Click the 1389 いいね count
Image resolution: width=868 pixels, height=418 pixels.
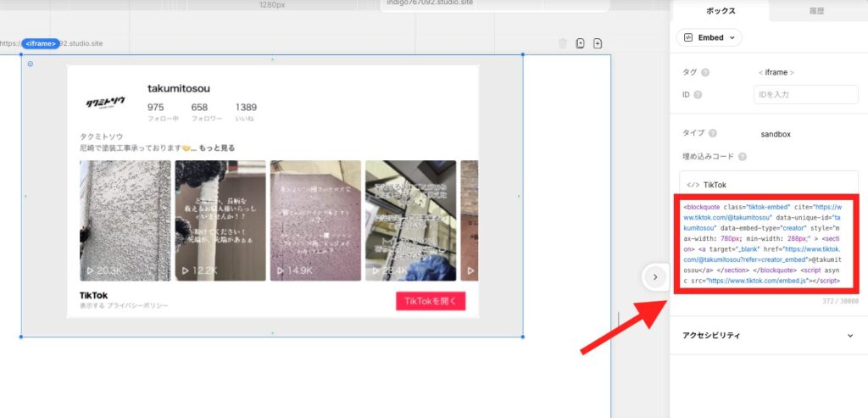pyautogui.click(x=246, y=112)
